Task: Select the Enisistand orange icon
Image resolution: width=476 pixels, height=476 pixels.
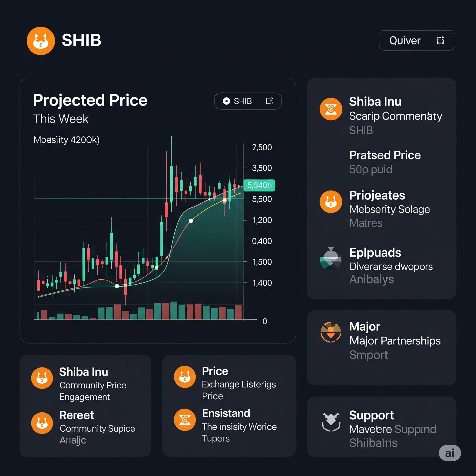Action: point(185,420)
